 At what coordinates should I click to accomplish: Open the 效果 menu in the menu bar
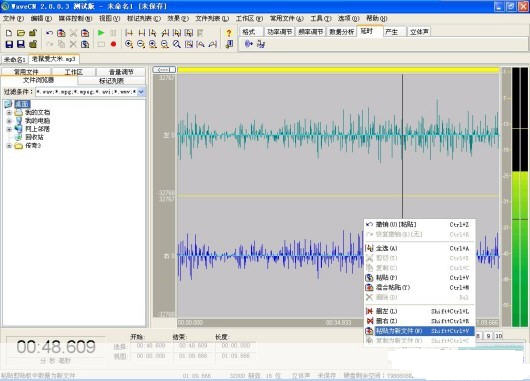(178, 18)
